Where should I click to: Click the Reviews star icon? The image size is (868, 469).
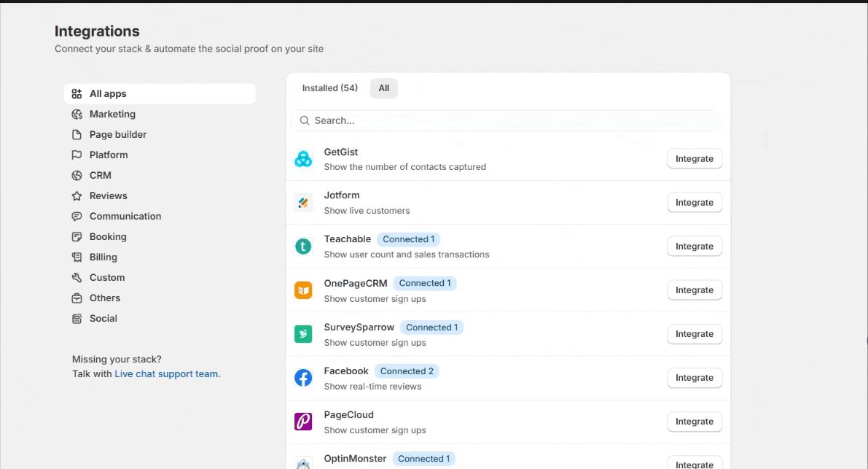pyautogui.click(x=77, y=196)
